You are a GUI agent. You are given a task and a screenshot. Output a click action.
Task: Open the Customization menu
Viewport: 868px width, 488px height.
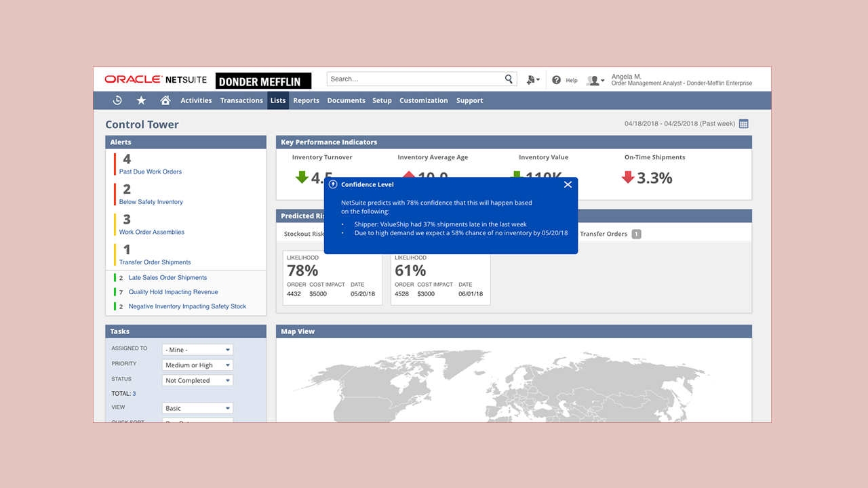point(424,100)
